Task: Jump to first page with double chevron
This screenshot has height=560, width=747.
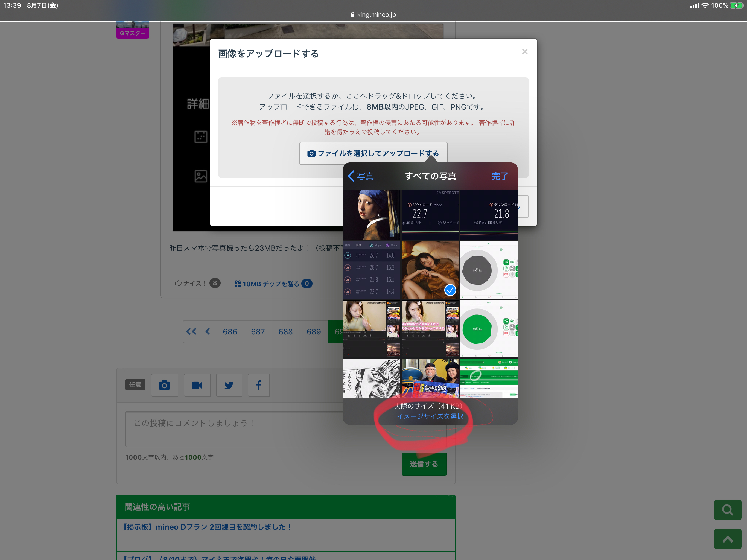Action: pos(191,332)
